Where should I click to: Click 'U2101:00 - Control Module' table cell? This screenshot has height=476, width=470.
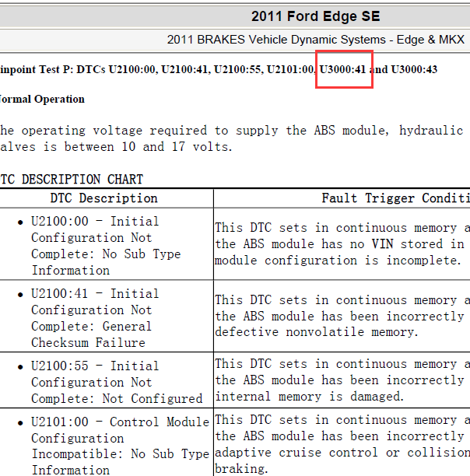[107, 443]
